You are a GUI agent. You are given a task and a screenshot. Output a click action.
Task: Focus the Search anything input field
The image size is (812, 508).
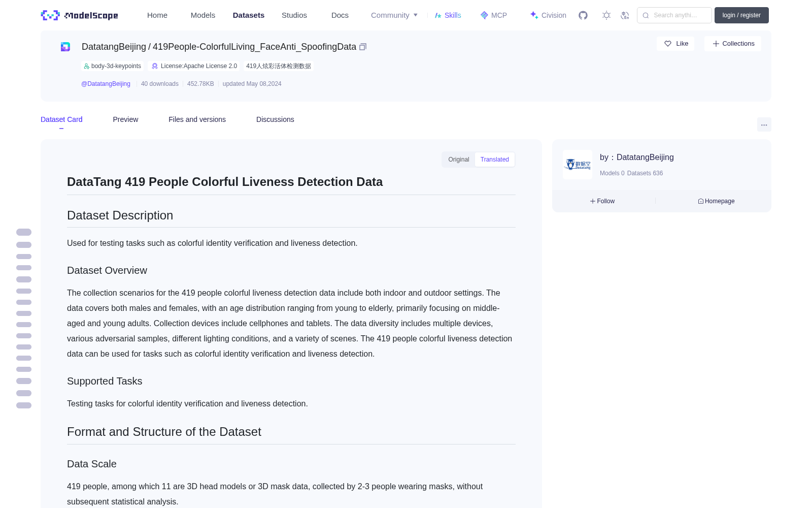(674, 15)
